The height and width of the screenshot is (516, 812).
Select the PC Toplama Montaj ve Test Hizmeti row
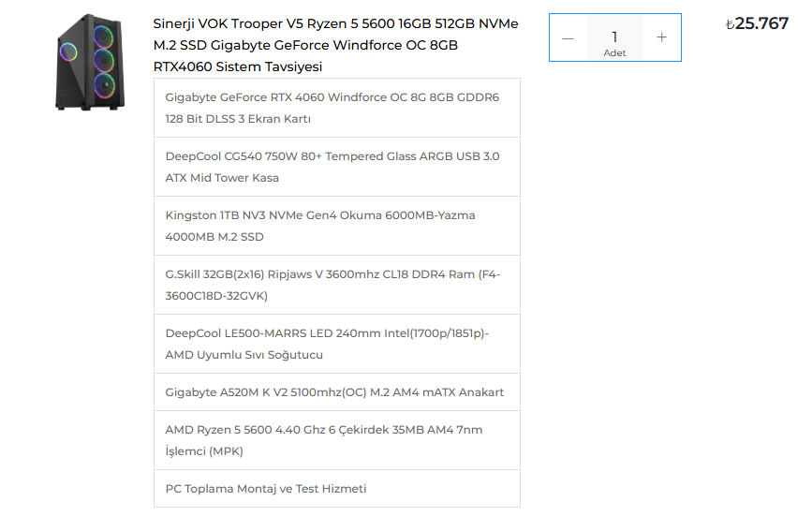tap(337, 489)
